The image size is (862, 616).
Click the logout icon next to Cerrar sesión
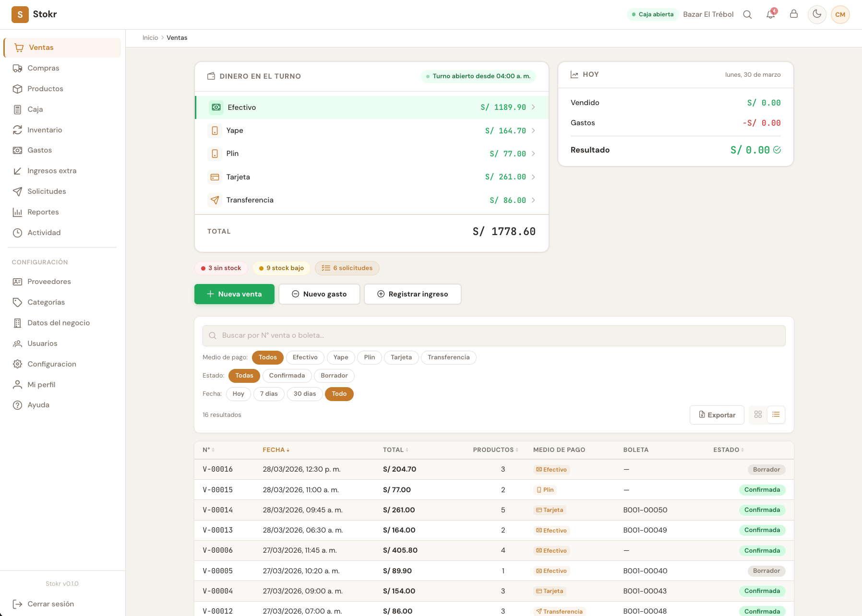click(18, 604)
